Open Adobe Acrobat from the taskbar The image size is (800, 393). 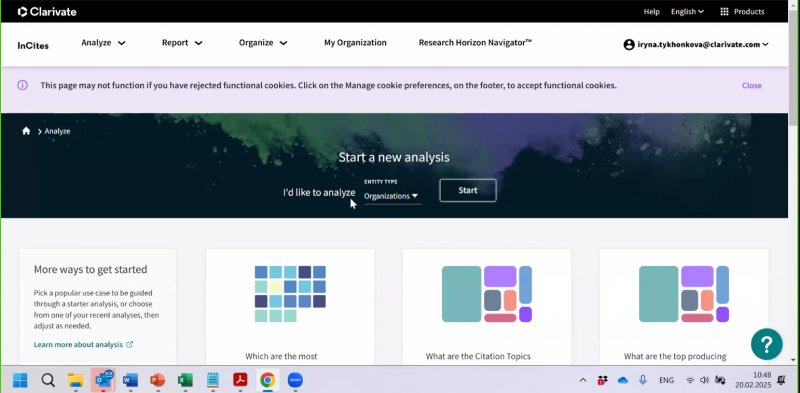(240, 380)
